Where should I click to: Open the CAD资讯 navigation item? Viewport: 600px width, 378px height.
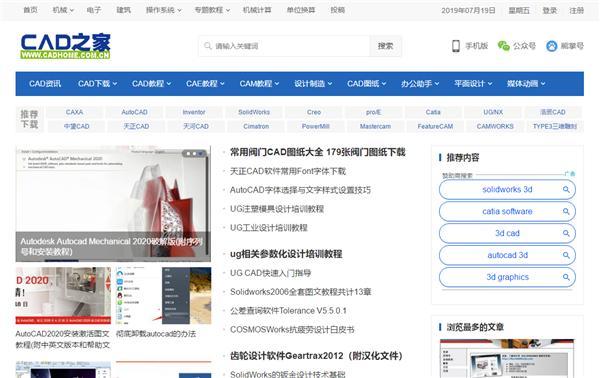(45, 84)
